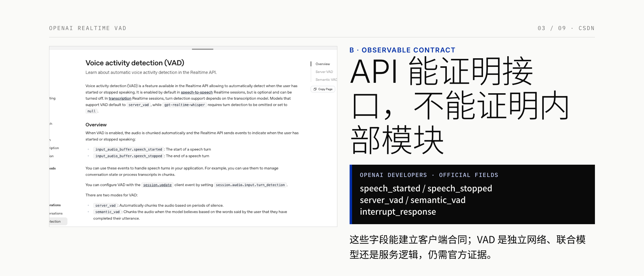Click the copy icon in Copy Page
This screenshot has height=276, width=644.
[315, 89]
